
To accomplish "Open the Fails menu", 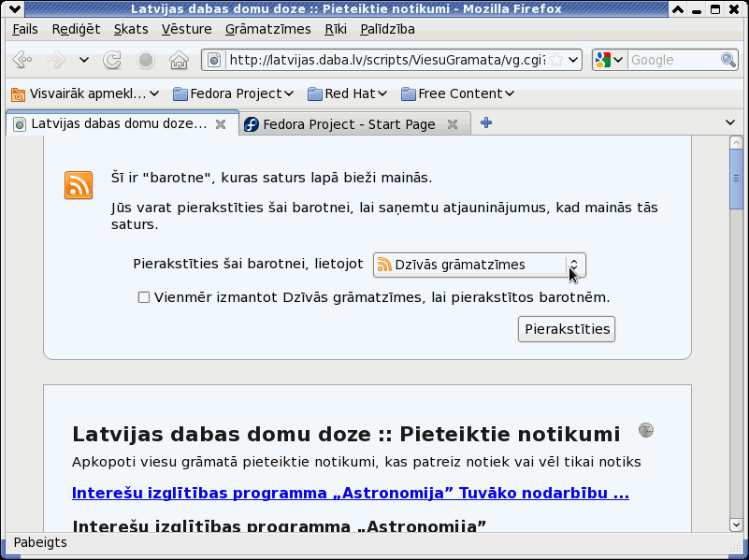I will (25, 30).
